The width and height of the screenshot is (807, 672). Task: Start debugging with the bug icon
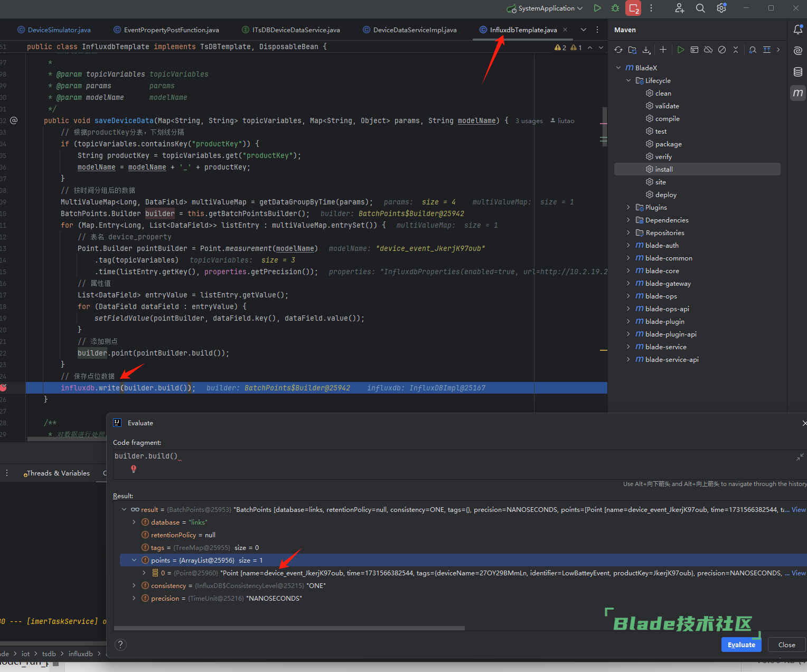(615, 8)
